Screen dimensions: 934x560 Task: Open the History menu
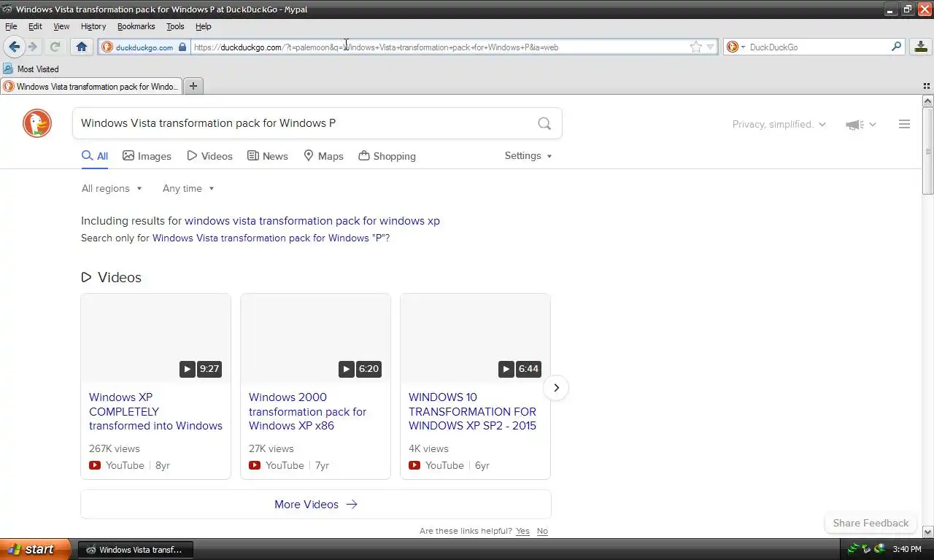pyautogui.click(x=93, y=26)
